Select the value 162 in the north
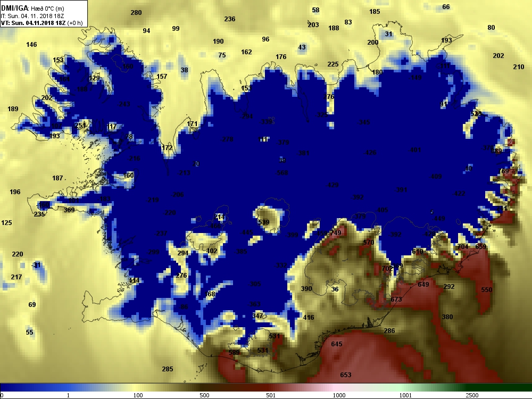 [x=246, y=52]
